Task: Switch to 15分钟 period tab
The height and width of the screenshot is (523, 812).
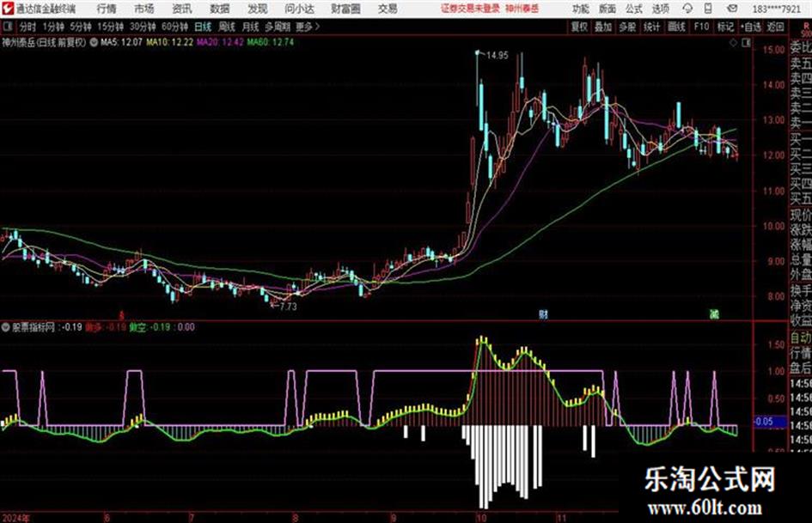Action: coord(111,27)
